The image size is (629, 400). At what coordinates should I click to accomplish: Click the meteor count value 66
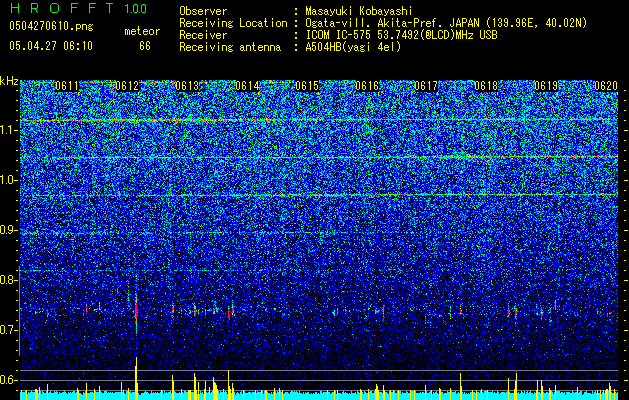[x=145, y=46]
